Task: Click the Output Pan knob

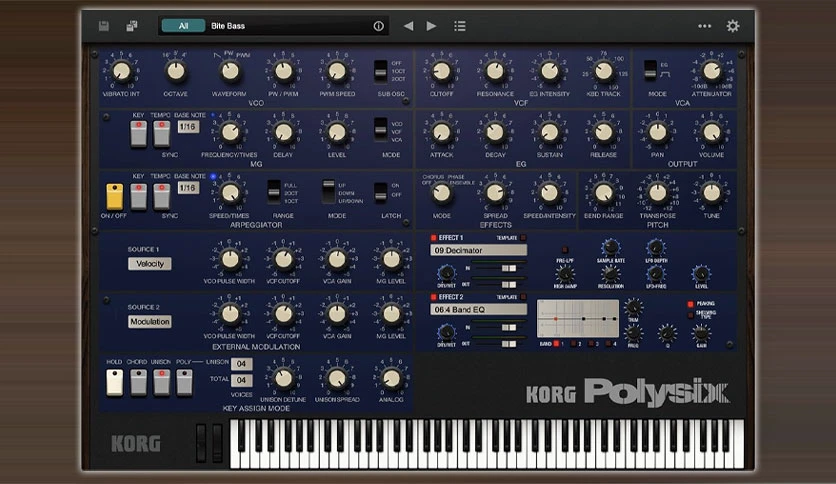Action: (658, 132)
